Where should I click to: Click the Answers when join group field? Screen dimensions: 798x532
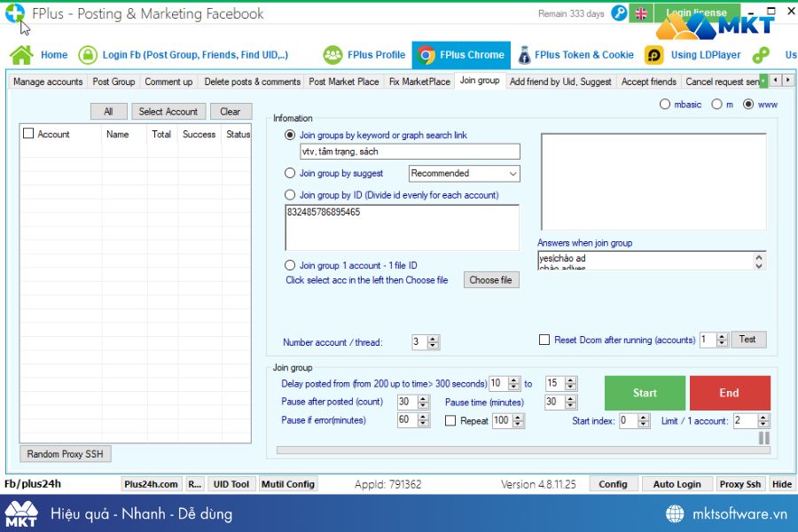click(652, 261)
